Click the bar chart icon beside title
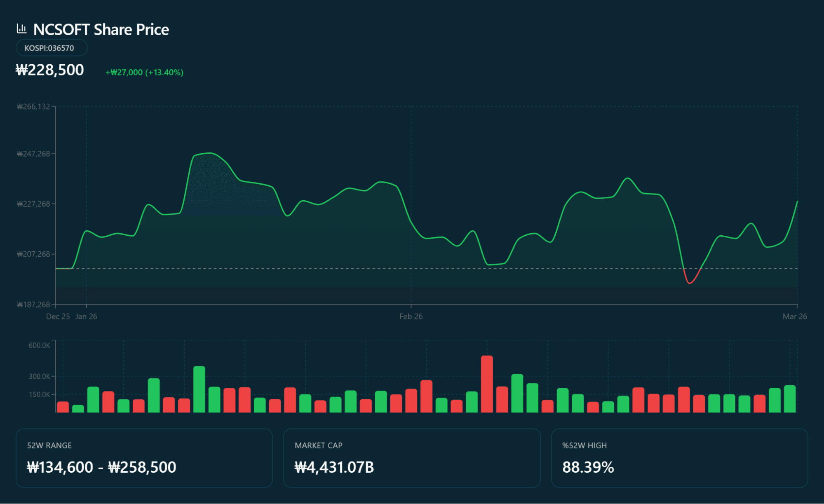The image size is (824, 504). click(21, 29)
